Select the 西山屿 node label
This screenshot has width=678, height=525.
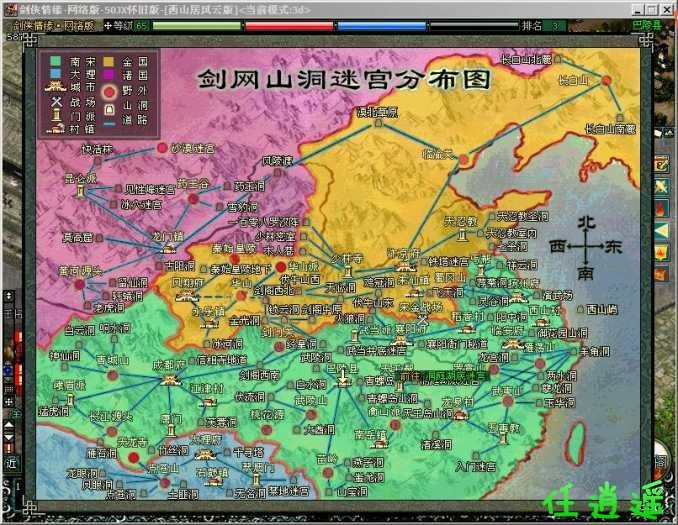tap(602, 310)
